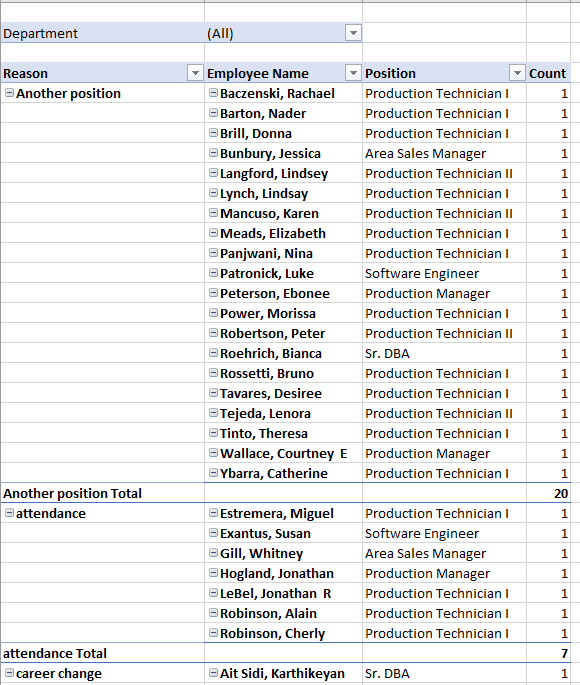Select Production Technician II for Tejeda, Lenora

[444, 413]
